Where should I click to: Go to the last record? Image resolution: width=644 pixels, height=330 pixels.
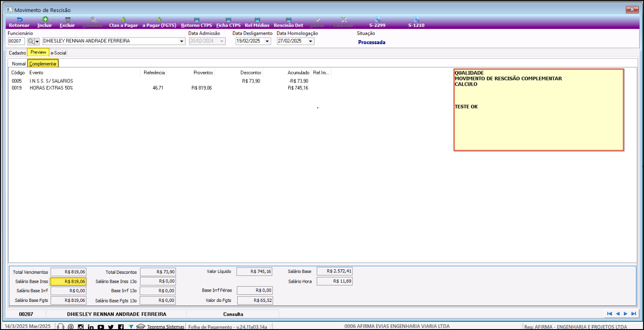[x=633, y=313]
